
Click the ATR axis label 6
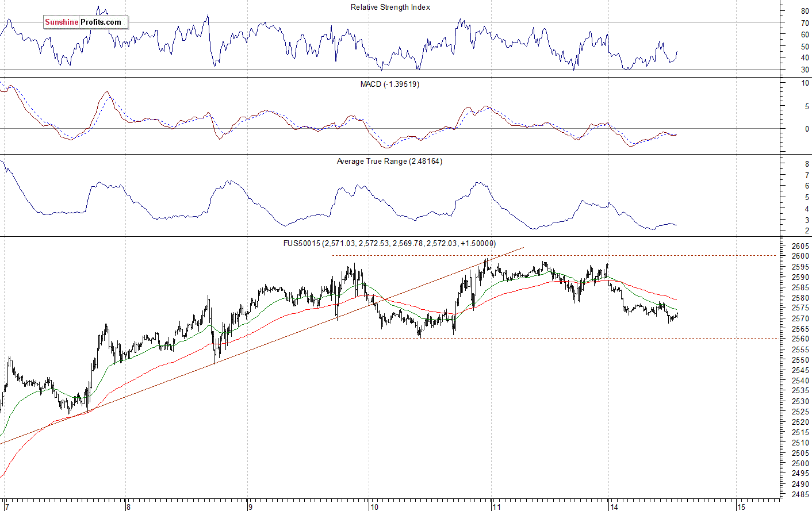(807, 186)
